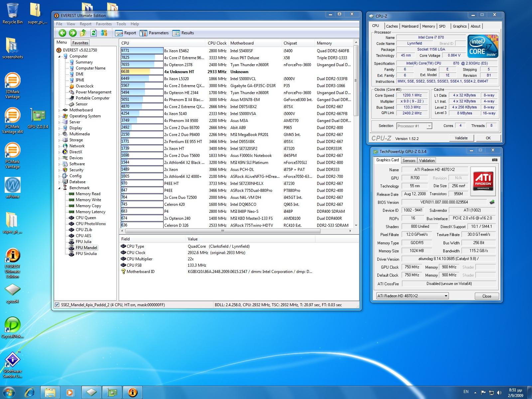Open the Tools menu in EVEREST
This screenshot has width=532, height=399.
(x=121, y=24)
